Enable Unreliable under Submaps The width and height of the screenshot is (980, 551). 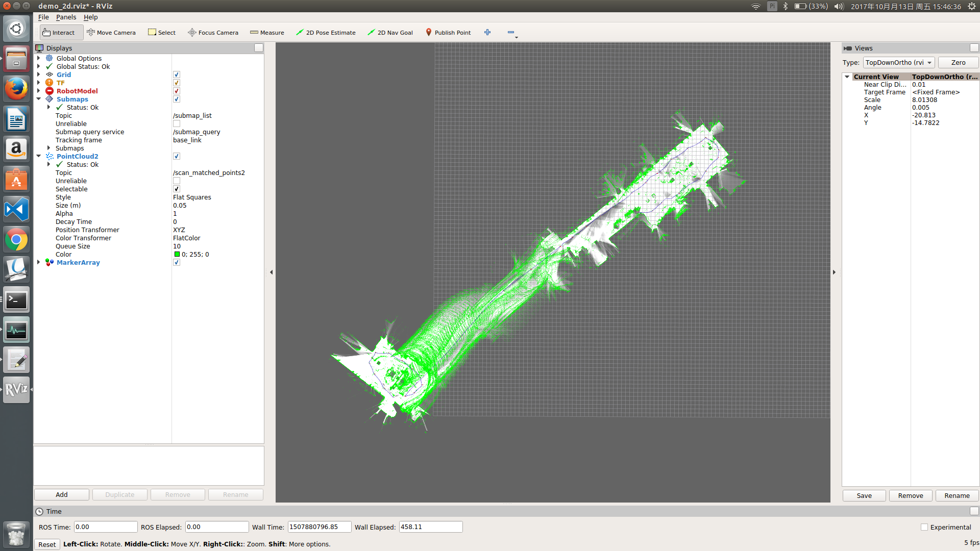tap(177, 123)
